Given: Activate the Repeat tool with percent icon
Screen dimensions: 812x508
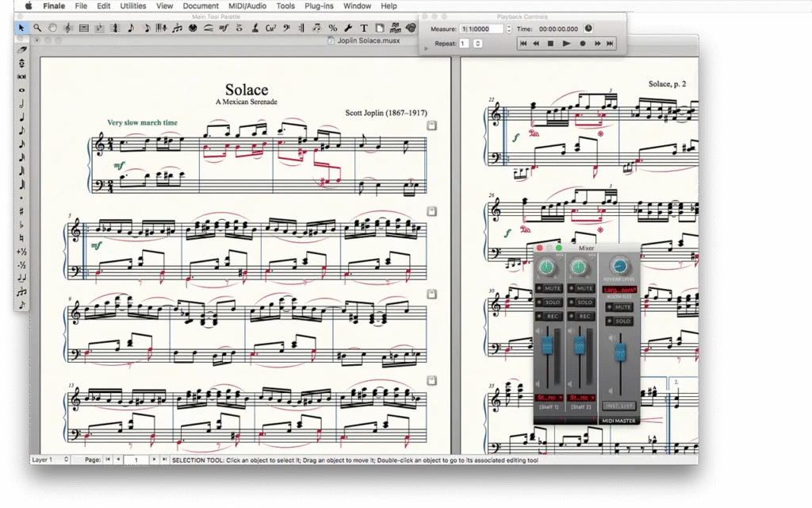Looking at the screenshot, I should tap(332, 29).
